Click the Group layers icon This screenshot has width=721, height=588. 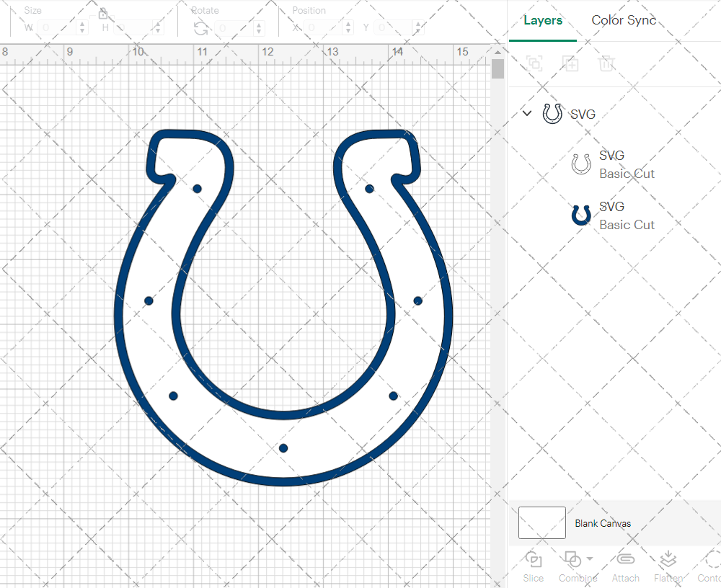pyautogui.click(x=534, y=63)
